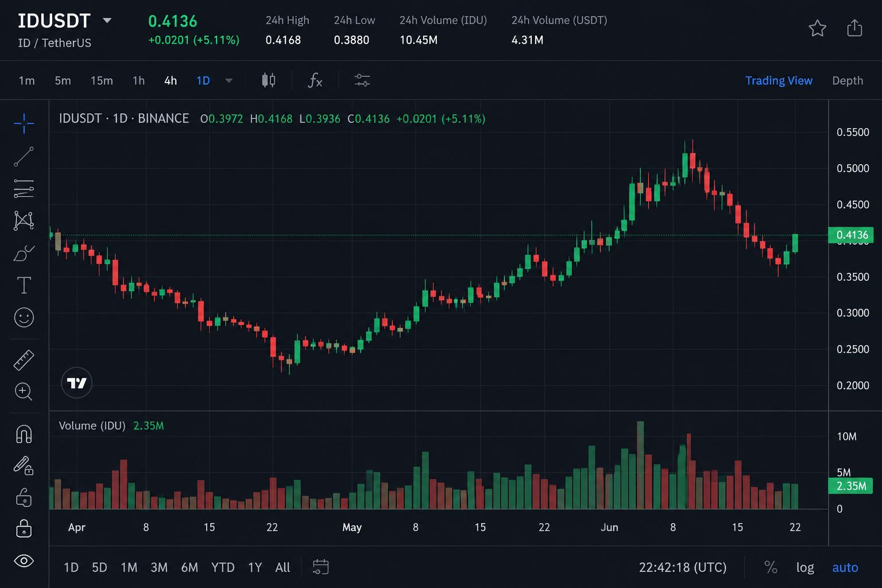Click the closed padlock icon

(x=24, y=528)
